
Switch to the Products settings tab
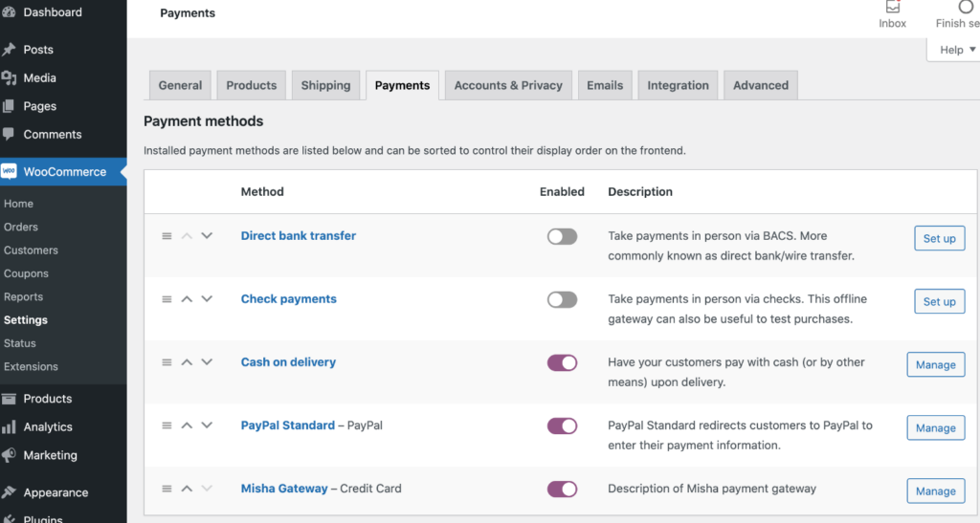tap(252, 85)
